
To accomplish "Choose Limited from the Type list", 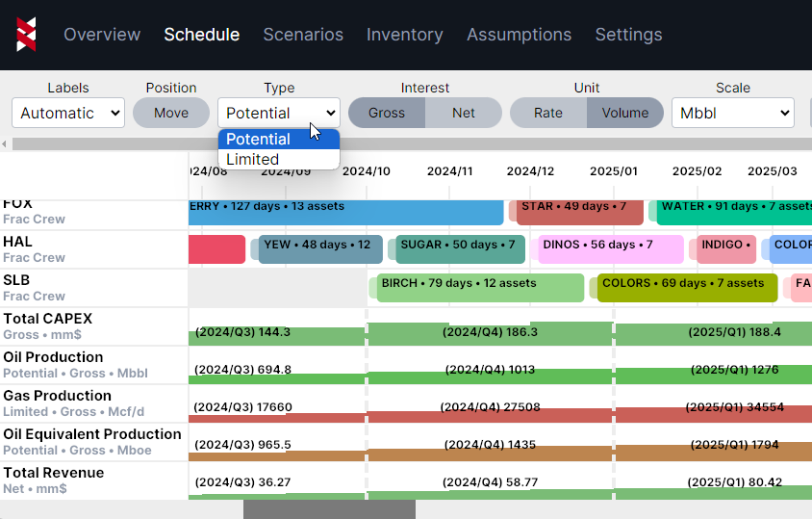I will tap(253, 160).
